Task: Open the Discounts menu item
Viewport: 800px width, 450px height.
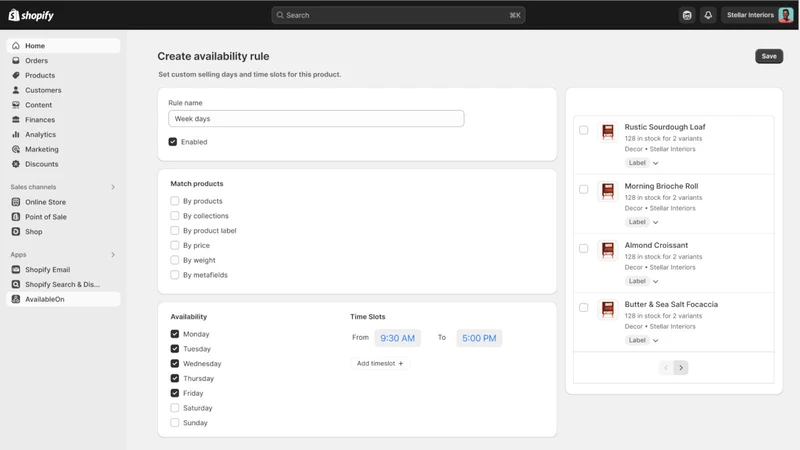Action: click(63, 164)
